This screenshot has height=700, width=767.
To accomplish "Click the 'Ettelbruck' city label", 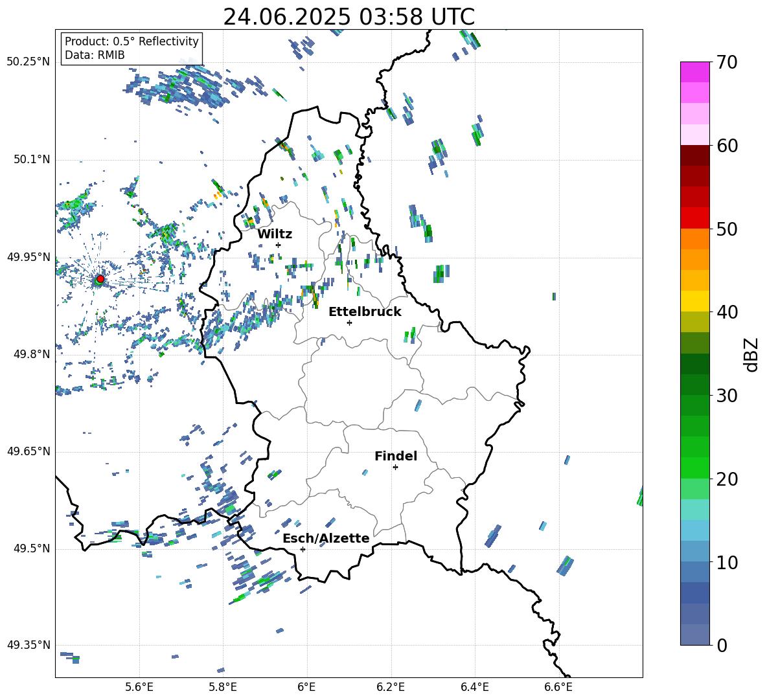I will 365,311.
